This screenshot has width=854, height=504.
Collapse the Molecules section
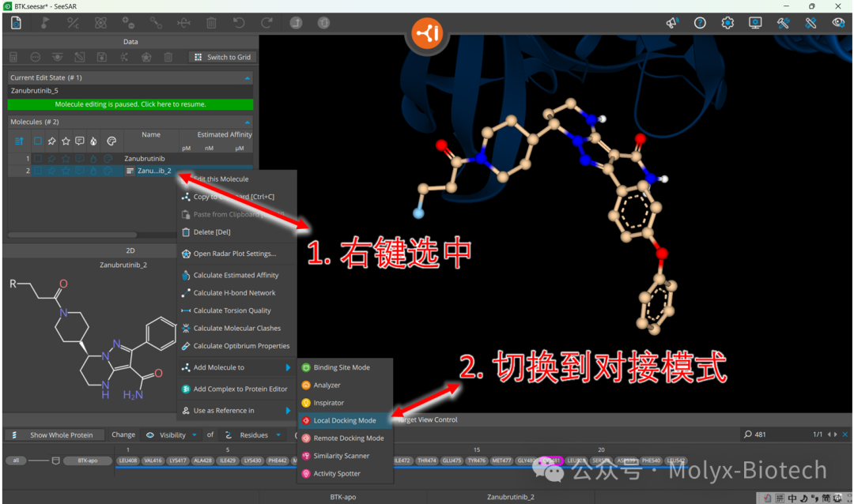248,122
